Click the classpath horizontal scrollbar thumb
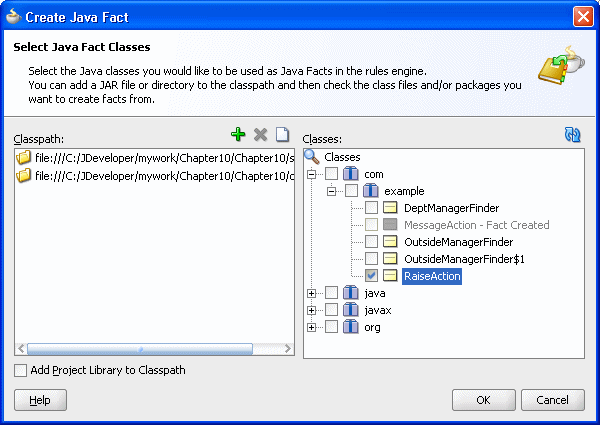600x425 pixels. point(140,348)
